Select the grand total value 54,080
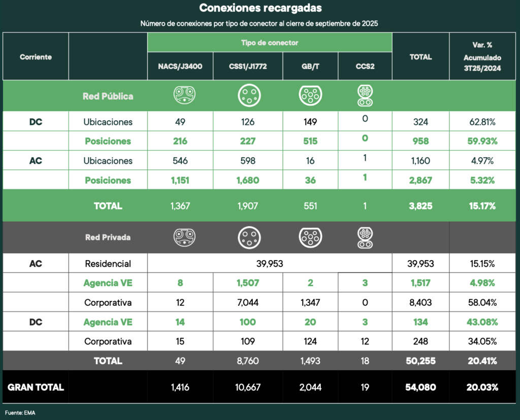 (420, 387)
